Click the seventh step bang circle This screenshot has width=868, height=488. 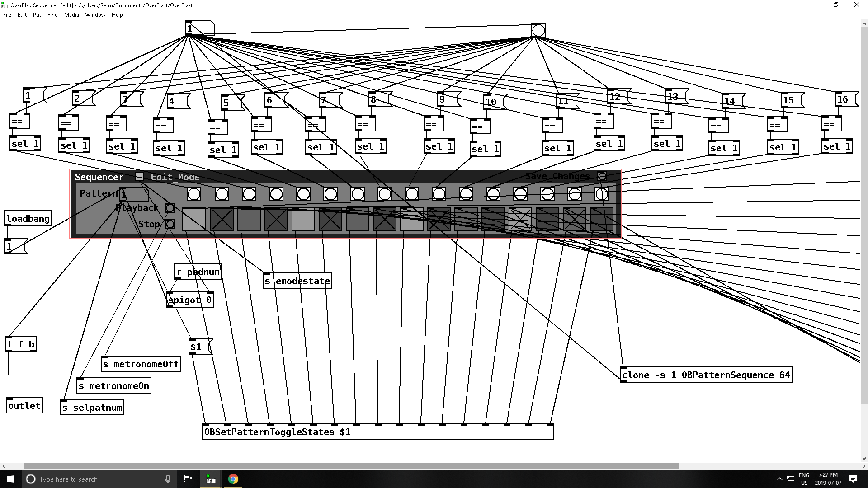358,194
